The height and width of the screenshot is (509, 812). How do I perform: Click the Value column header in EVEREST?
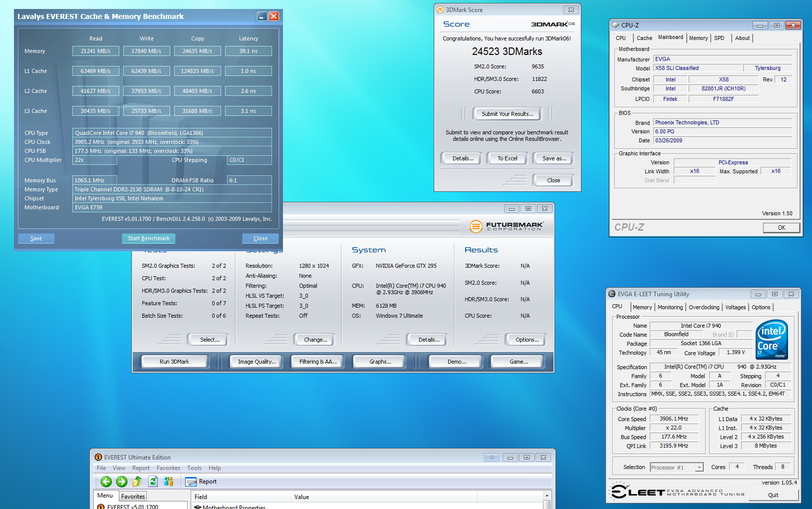click(x=384, y=497)
